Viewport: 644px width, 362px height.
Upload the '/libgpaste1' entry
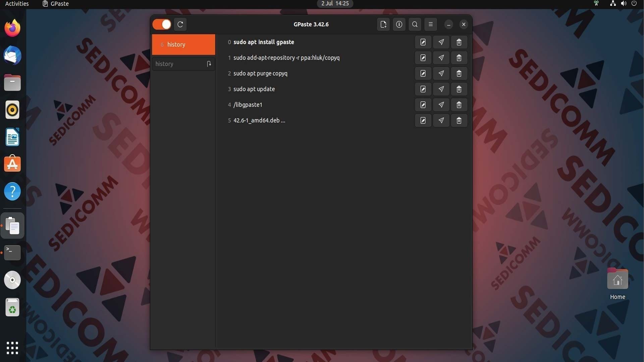[441, 105]
